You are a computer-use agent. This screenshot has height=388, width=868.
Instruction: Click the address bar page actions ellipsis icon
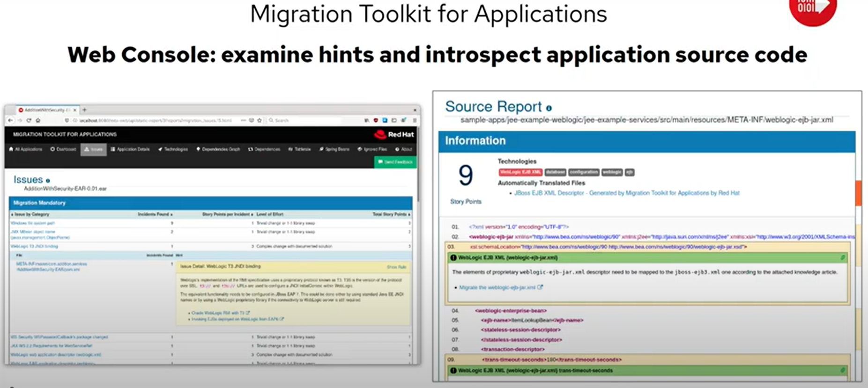click(x=244, y=120)
